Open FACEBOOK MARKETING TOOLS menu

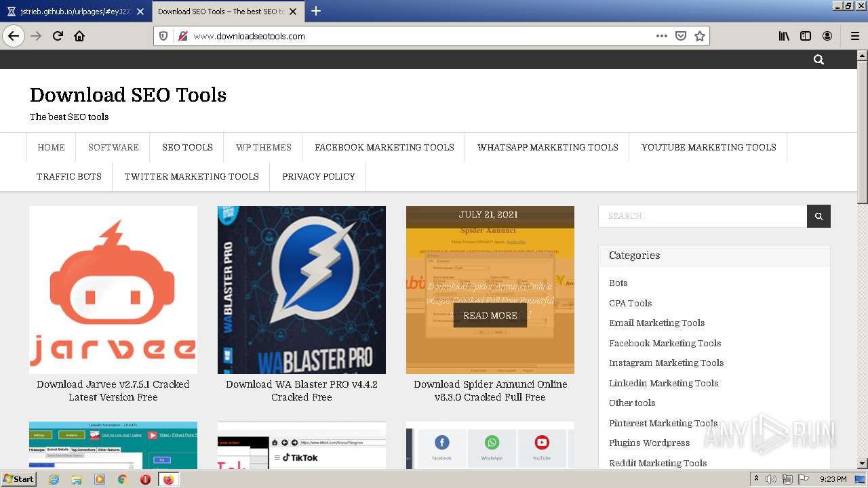point(384,147)
